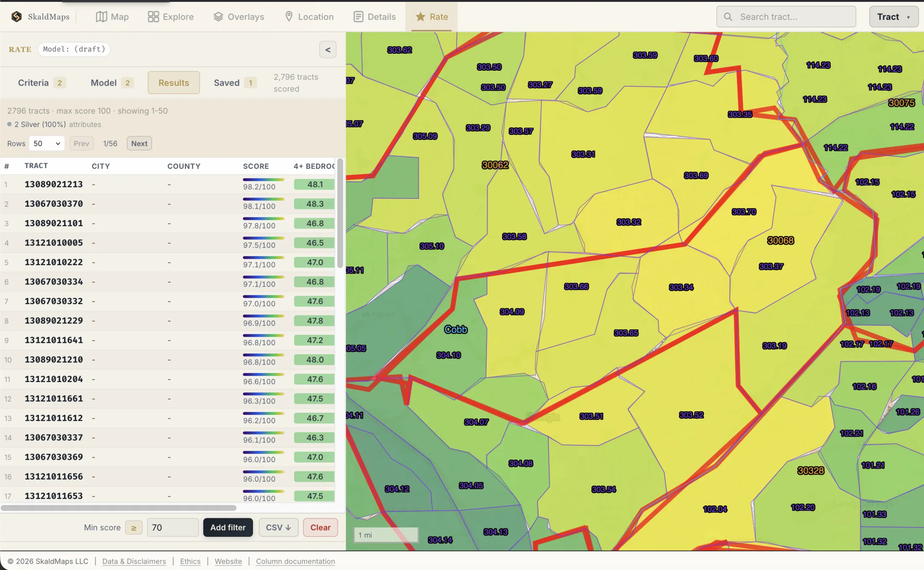Image resolution: width=924 pixels, height=570 pixels.
Task: Open the Map view icon
Action: 101,17
